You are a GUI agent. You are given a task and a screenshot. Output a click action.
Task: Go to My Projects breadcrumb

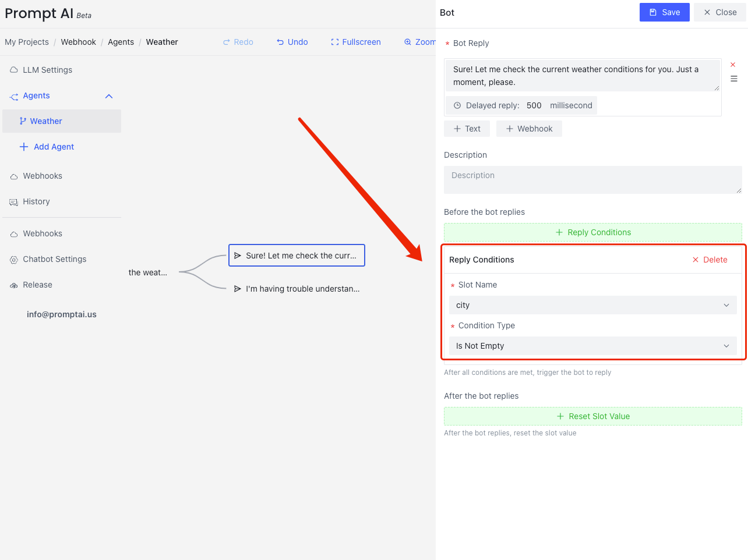(x=27, y=42)
